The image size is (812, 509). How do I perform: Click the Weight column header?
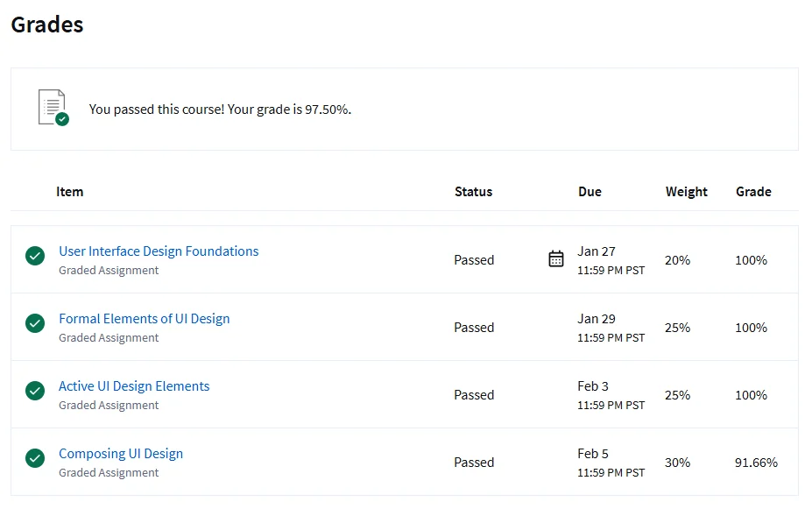click(x=686, y=192)
